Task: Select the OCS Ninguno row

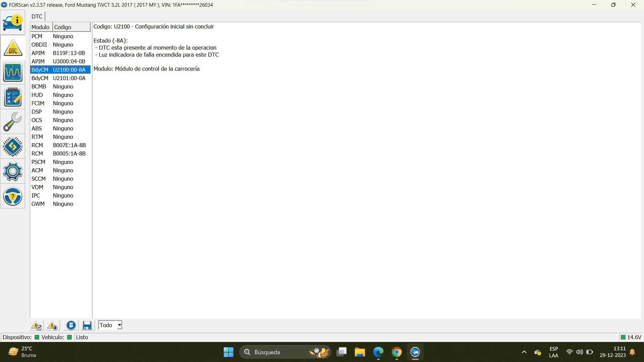Action: point(60,120)
